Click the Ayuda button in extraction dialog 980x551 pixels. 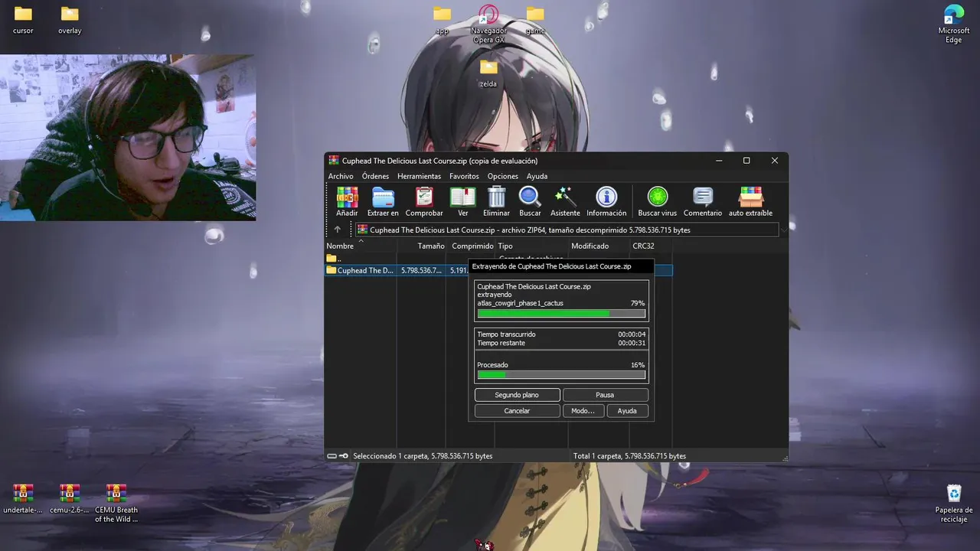point(627,411)
